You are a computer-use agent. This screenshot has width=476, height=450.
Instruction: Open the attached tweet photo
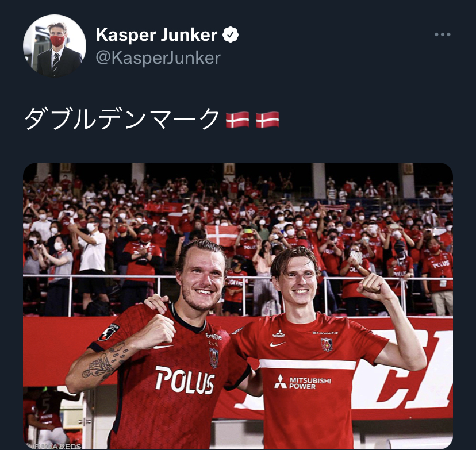238,306
